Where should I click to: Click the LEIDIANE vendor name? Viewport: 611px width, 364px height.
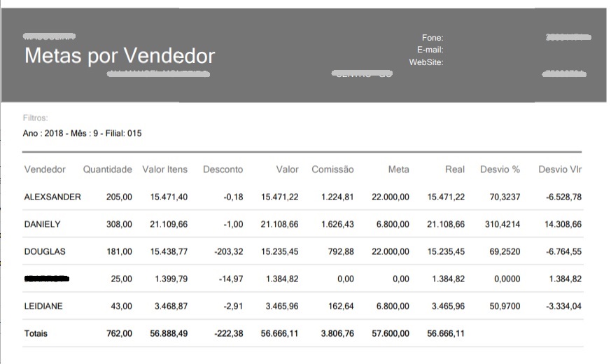44,306
